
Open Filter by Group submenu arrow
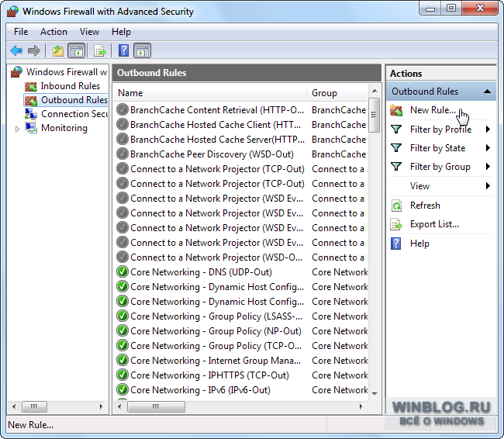pyautogui.click(x=488, y=167)
